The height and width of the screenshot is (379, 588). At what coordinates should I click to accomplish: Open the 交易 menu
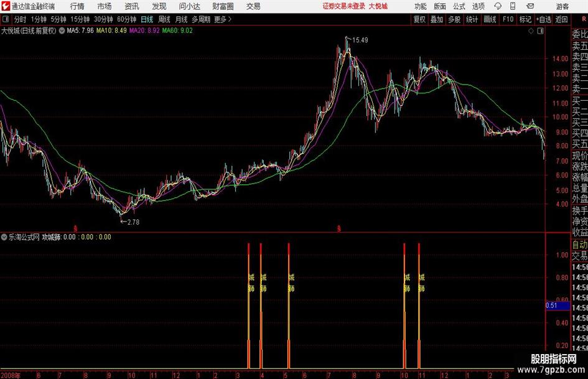click(x=253, y=6)
